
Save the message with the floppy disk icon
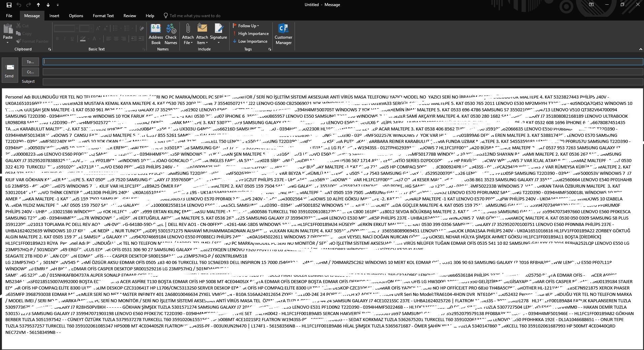9,5
